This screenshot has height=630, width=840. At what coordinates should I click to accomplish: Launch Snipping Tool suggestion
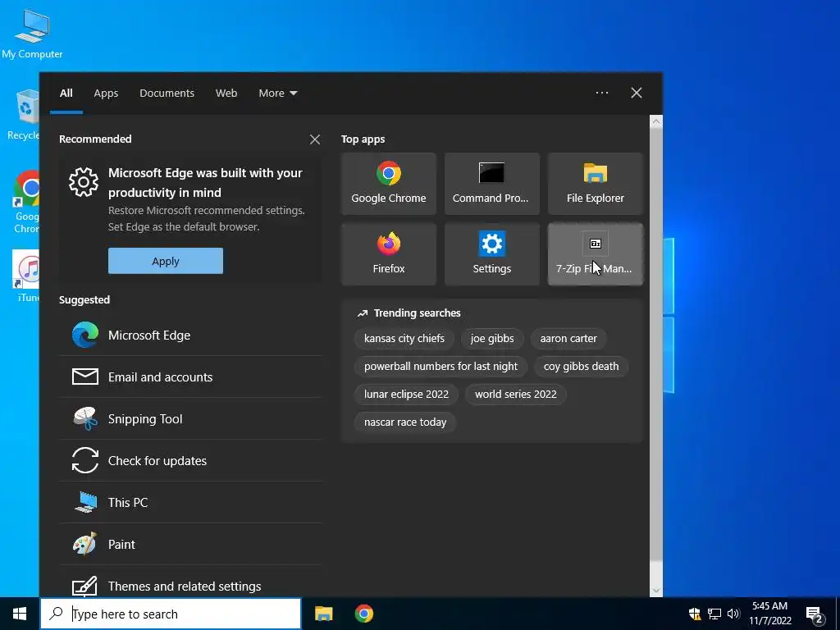[x=190, y=419]
